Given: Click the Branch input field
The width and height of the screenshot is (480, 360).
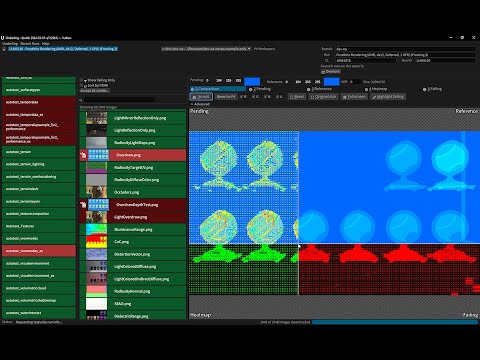Looking at the screenshot, I should point(406,49).
